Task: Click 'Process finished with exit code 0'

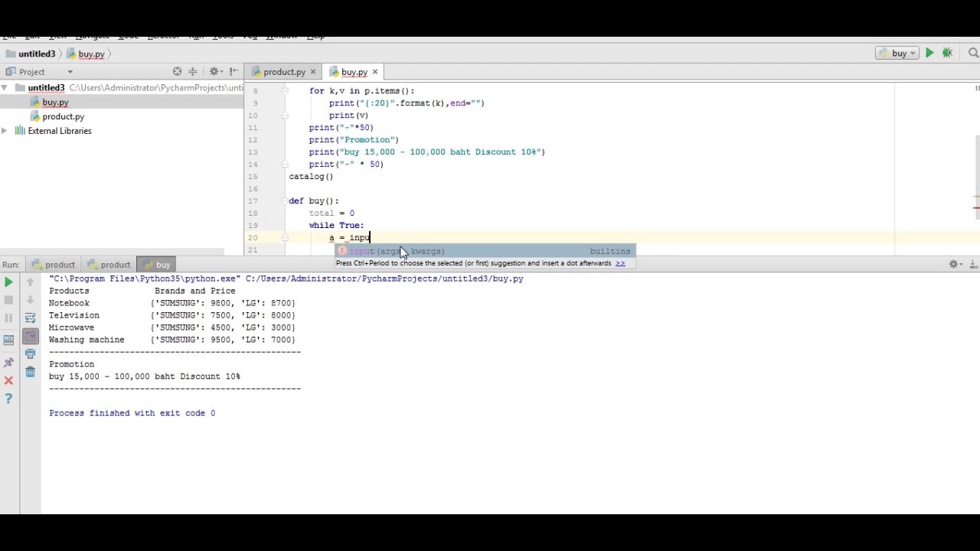Action: [132, 413]
